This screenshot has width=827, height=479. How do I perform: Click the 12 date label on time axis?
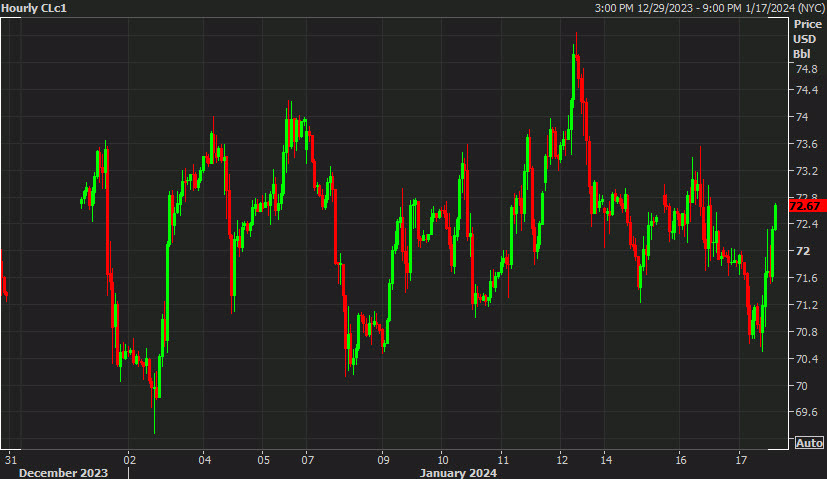(x=562, y=460)
